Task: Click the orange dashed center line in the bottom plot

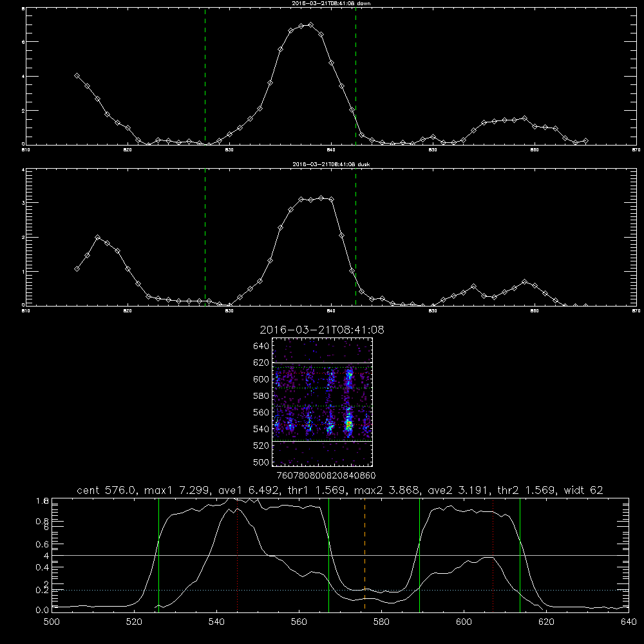Action: 365,556
